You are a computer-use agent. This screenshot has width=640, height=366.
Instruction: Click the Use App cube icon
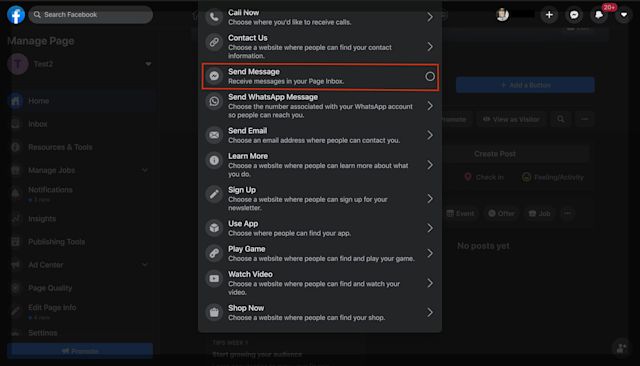click(x=214, y=228)
